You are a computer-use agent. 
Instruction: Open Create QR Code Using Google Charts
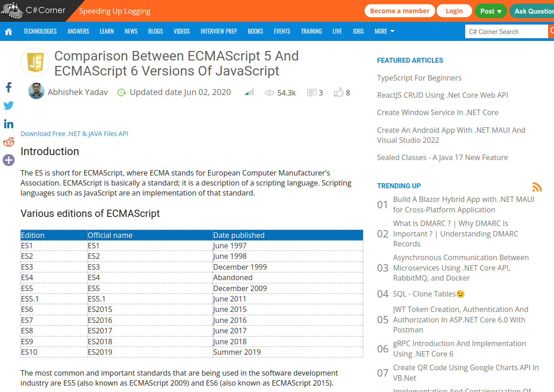click(x=466, y=373)
